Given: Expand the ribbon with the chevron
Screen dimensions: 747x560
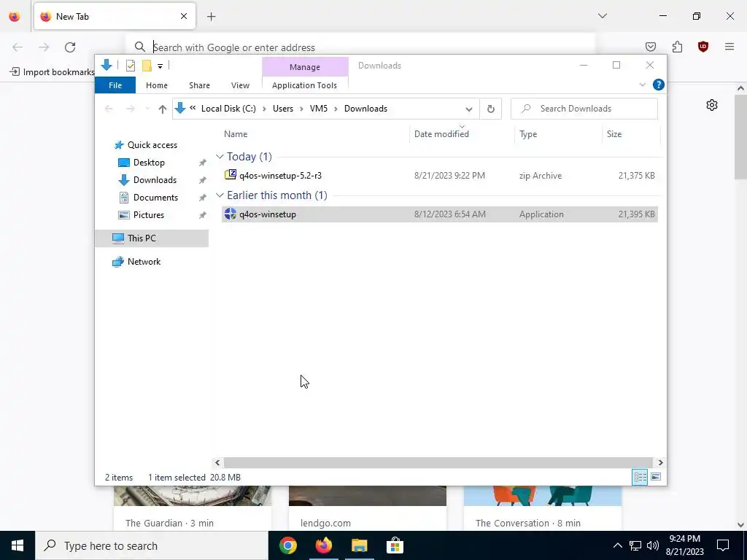Looking at the screenshot, I should pyautogui.click(x=642, y=85).
